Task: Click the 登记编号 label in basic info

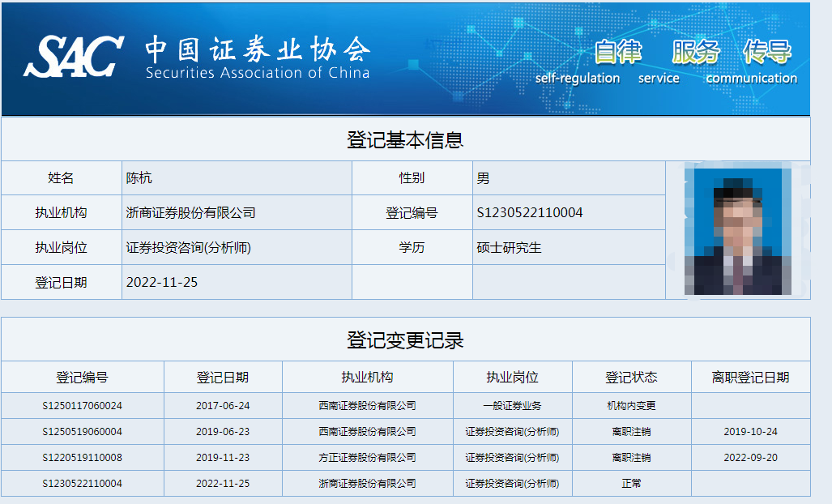Action: 412,213
